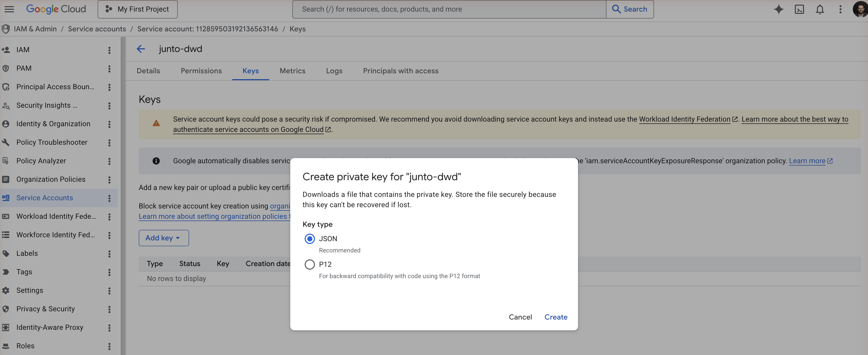Image resolution: width=868 pixels, height=355 pixels.
Task: Open Principal Access Boundary in sidebar
Action: click(55, 87)
